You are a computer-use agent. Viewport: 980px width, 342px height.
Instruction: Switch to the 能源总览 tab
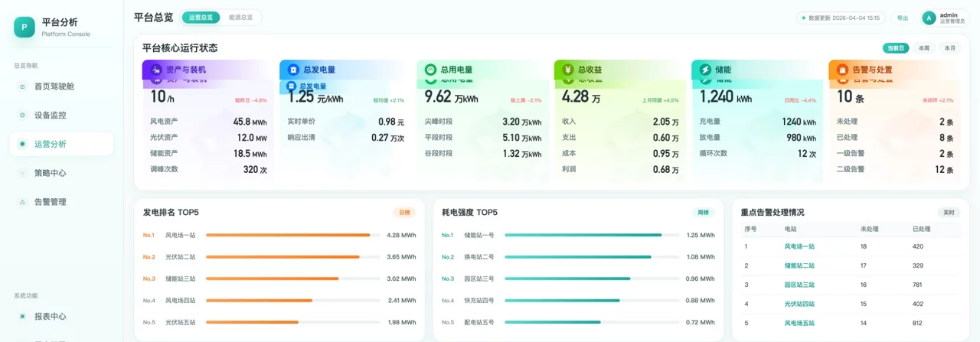(x=241, y=17)
